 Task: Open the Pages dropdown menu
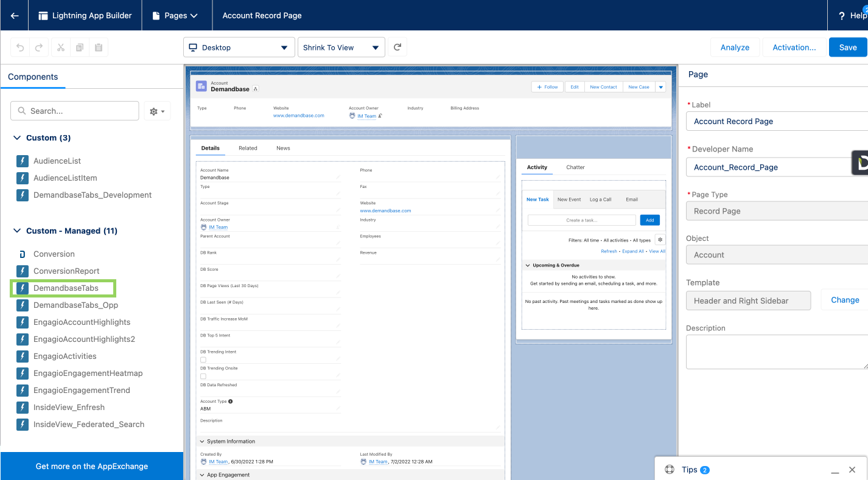point(177,15)
